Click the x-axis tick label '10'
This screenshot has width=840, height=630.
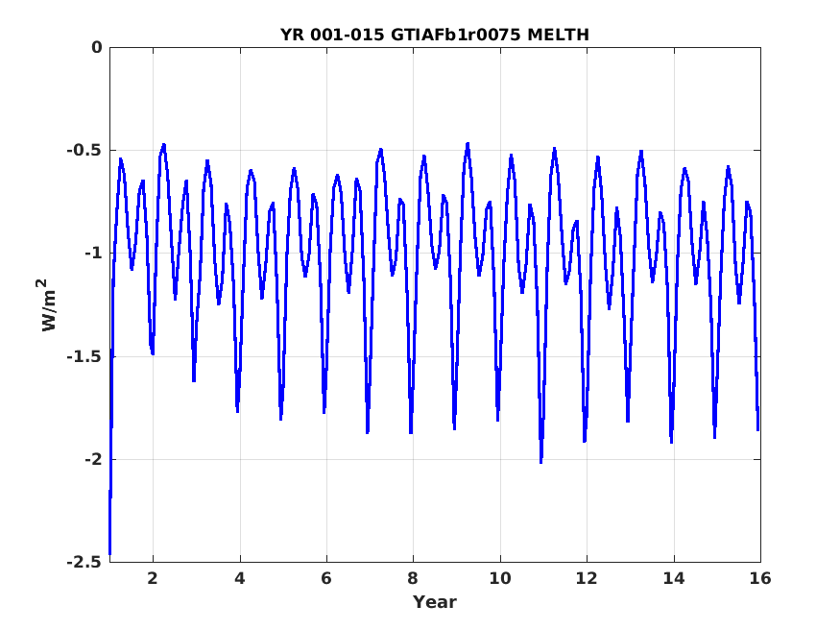500,578
